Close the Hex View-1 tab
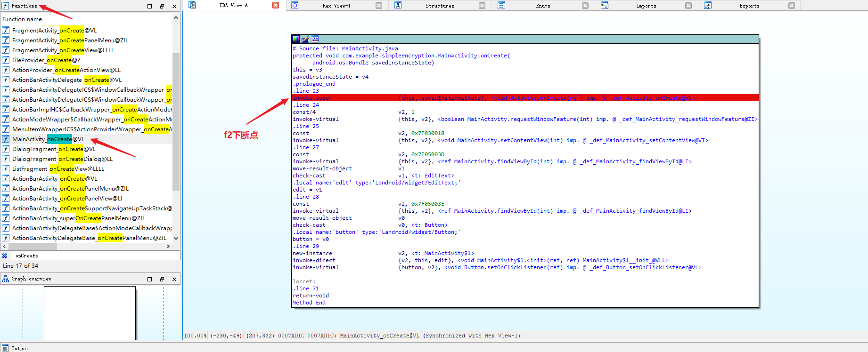 click(x=379, y=6)
